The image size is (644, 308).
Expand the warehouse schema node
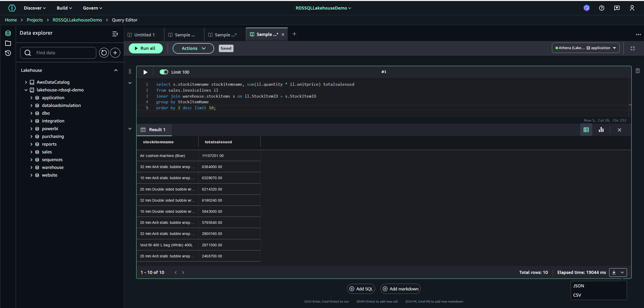[x=31, y=167]
